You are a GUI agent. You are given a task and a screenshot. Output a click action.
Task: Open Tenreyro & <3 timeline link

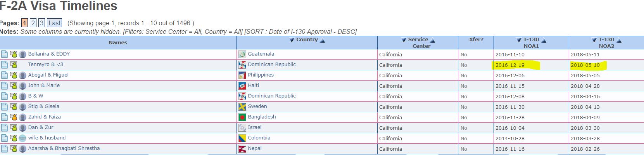click(x=46, y=64)
